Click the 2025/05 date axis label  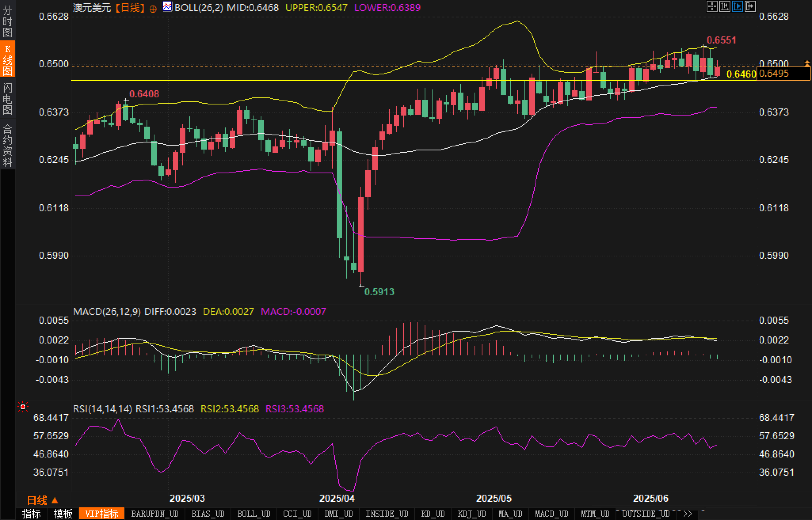tap(494, 498)
